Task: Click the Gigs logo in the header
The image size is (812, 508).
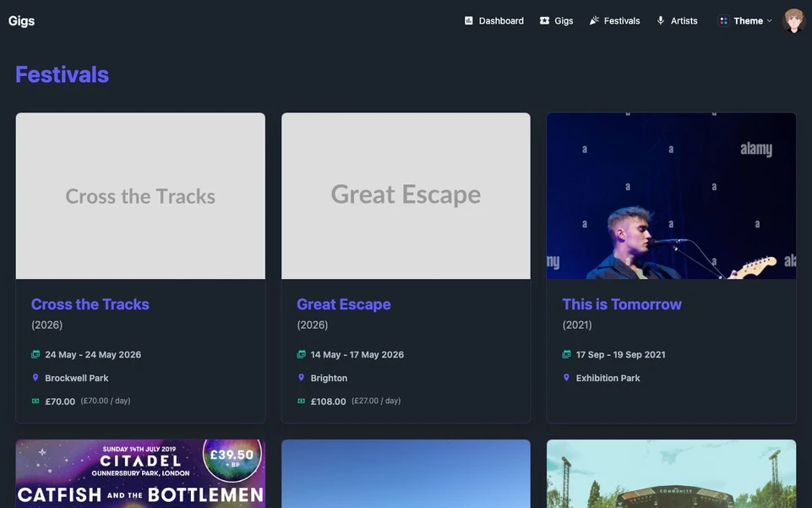Action: coord(21,21)
